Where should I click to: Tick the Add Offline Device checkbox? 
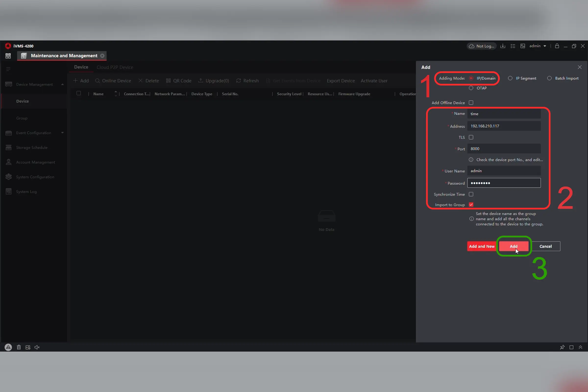tap(471, 103)
